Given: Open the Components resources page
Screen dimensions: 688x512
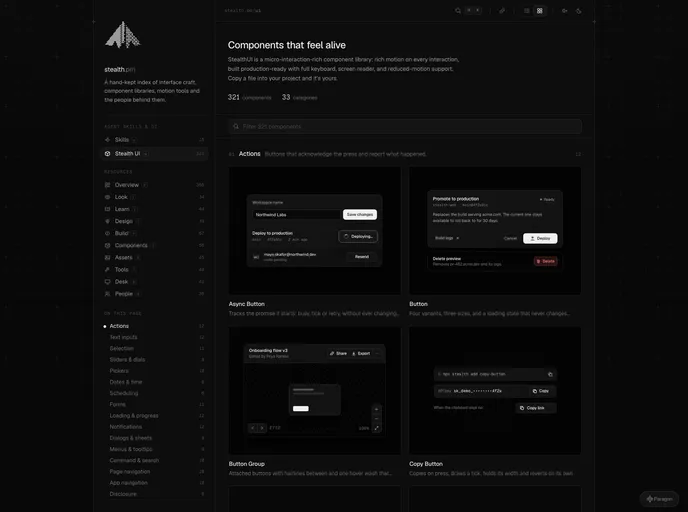Looking at the screenshot, I should [154, 245].
